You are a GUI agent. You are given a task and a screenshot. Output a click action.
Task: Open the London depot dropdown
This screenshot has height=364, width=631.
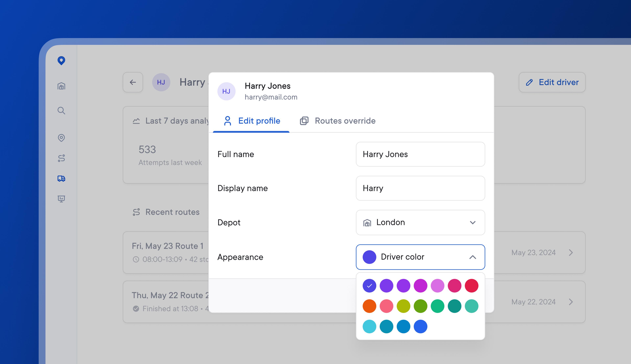click(420, 223)
